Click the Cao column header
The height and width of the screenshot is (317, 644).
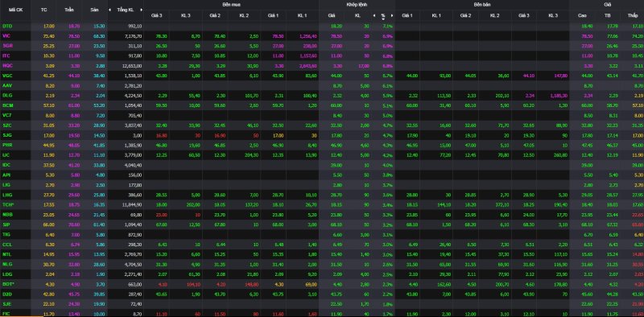click(x=582, y=15)
